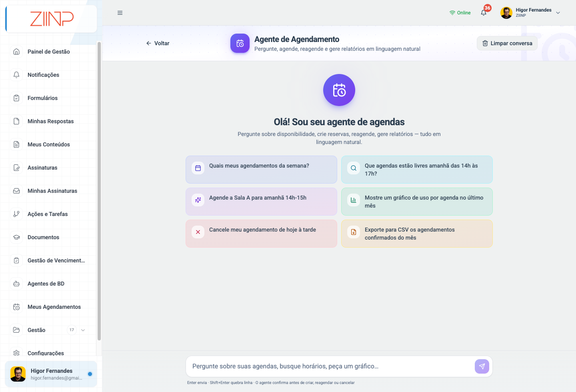The height and width of the screenshot is (392, 576).
Task: Open the Higor Fernandes account dropdown arrow
Action: click(x=558, y=13)
